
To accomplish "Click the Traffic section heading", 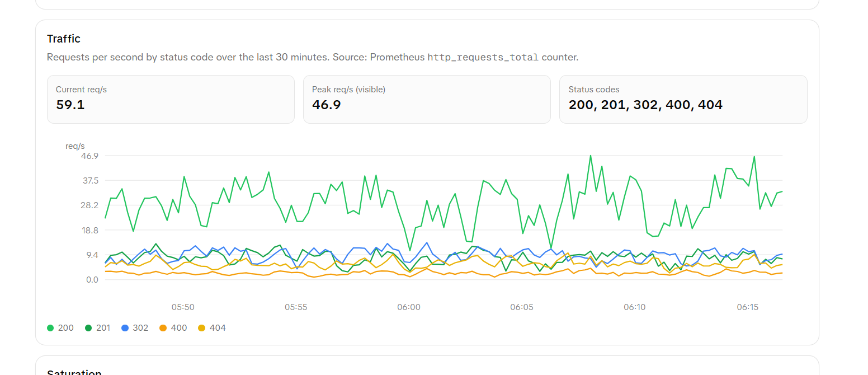I will (64, 39).
